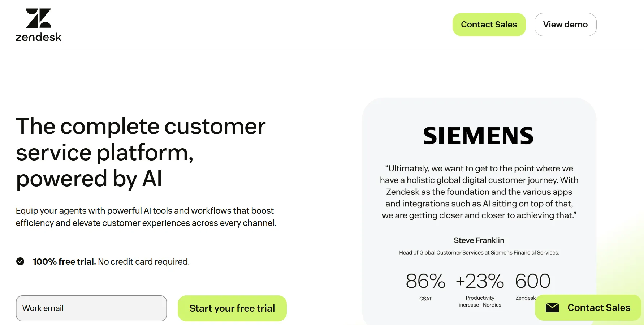Click the View demo button
The width and height of the screenshot is (644, 325).
(565, 24)
